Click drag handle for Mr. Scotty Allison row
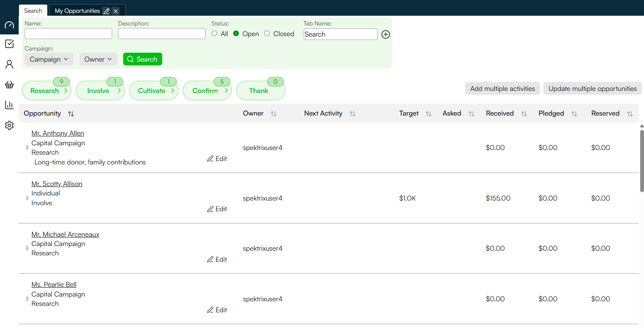 27,198
